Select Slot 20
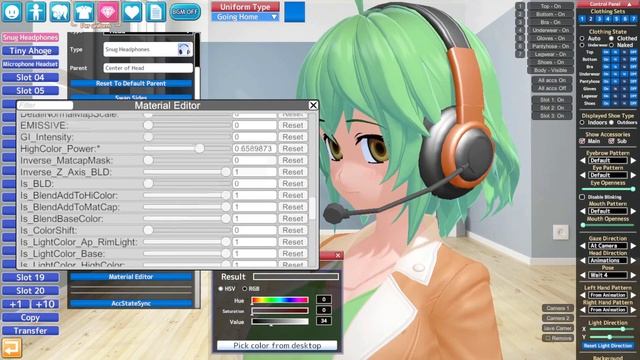The image size is (640, 360). point(30,291)
